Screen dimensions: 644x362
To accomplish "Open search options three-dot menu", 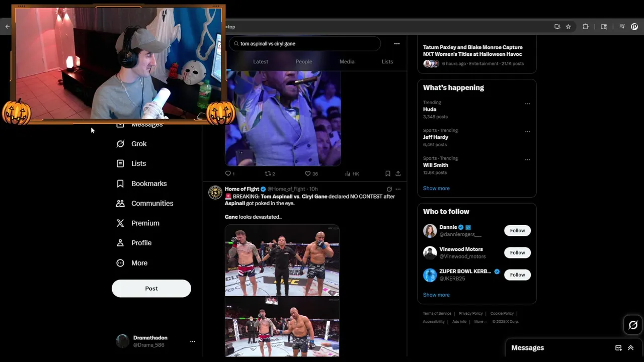I will (397, 44).
